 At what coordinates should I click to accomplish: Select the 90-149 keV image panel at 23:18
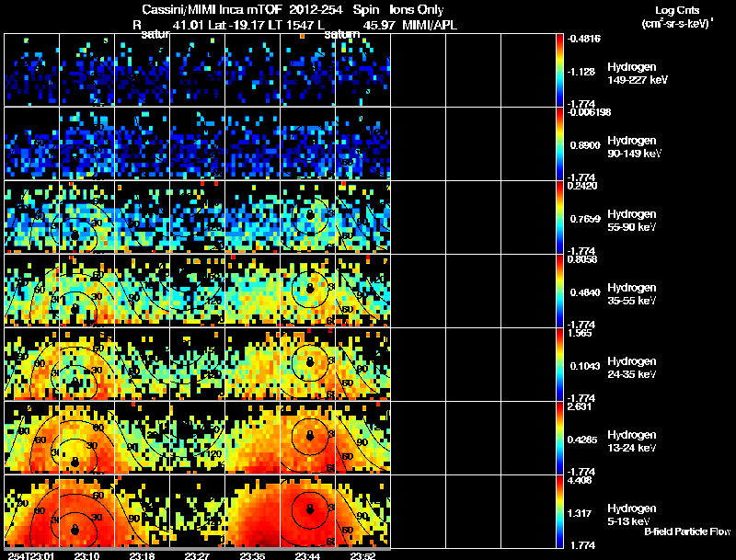142,143
